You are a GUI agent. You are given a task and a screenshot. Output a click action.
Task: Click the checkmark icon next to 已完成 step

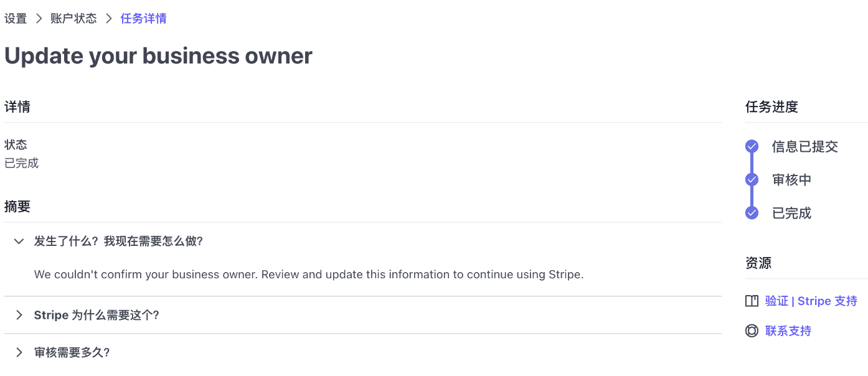752,213
